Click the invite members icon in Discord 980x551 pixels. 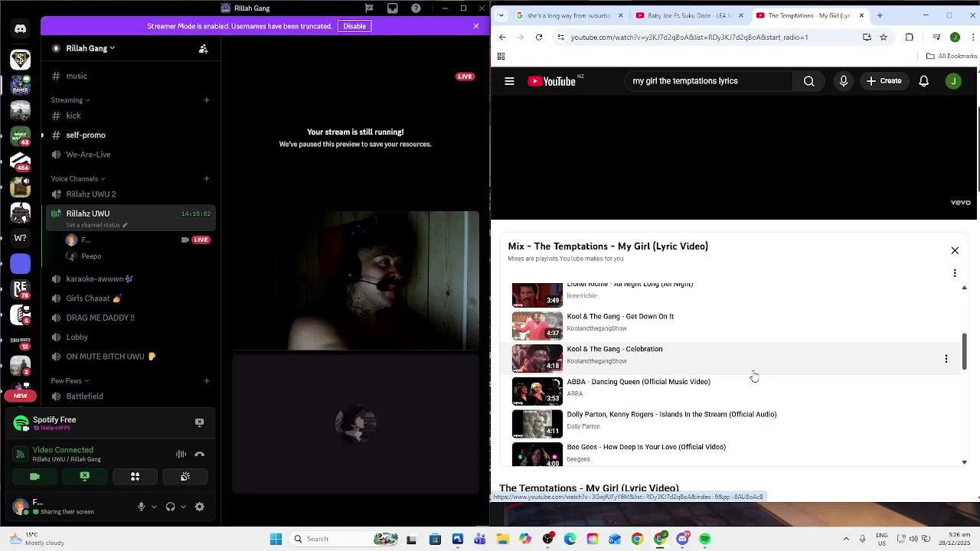pos(203,48)
